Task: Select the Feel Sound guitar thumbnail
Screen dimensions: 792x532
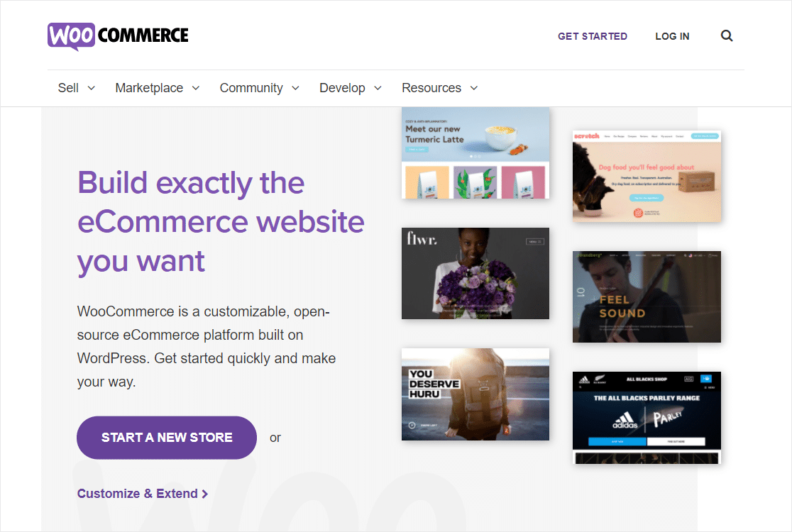Action: point(647,296)
